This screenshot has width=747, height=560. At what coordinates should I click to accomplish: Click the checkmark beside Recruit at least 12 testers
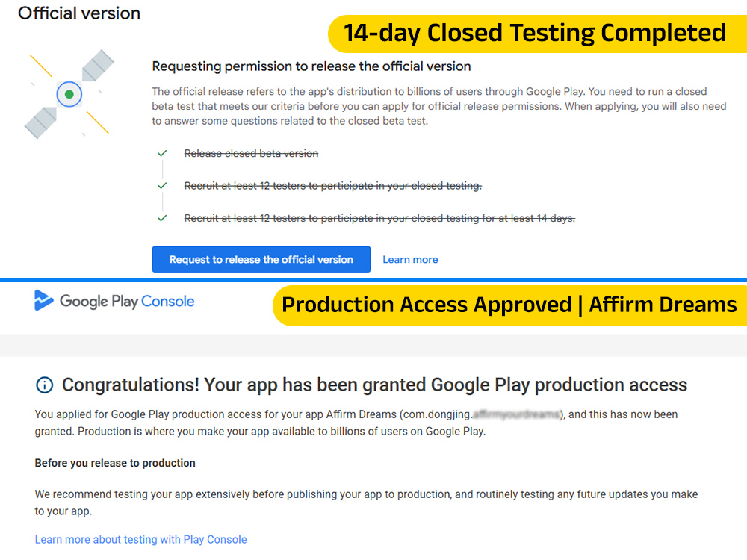[x=162, y=186]
